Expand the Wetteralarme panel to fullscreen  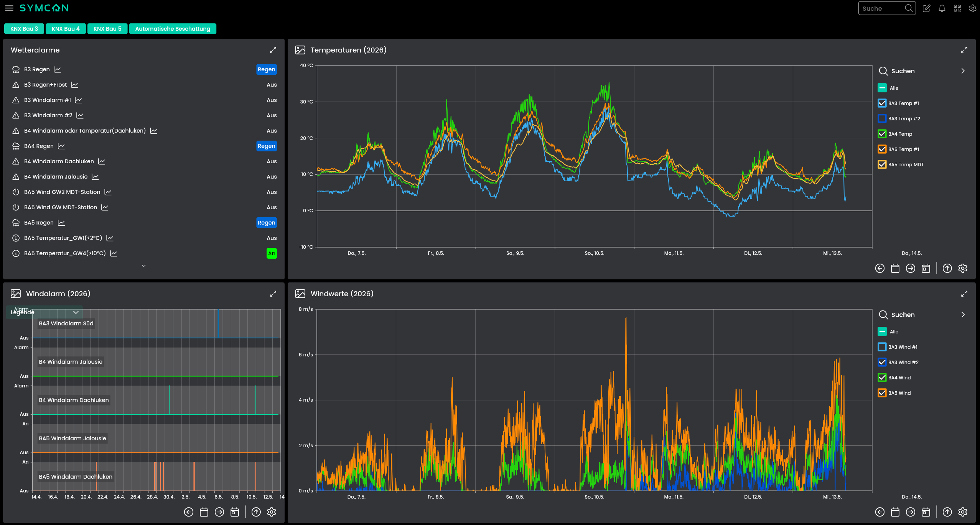273,50
